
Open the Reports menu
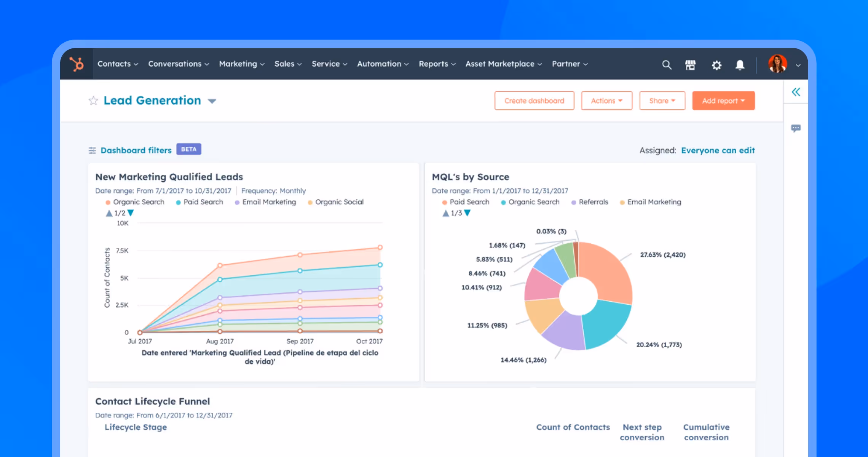pos(436,64)
